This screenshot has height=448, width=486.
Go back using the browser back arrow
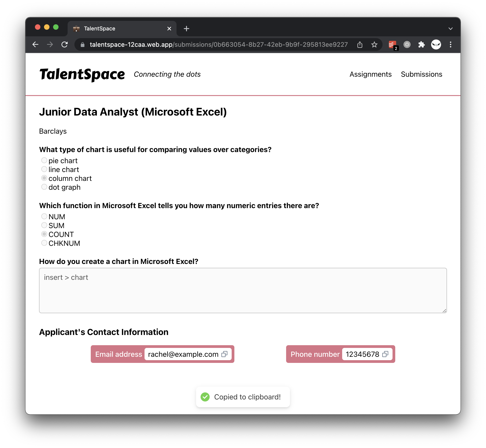click(x=36, y=45)
